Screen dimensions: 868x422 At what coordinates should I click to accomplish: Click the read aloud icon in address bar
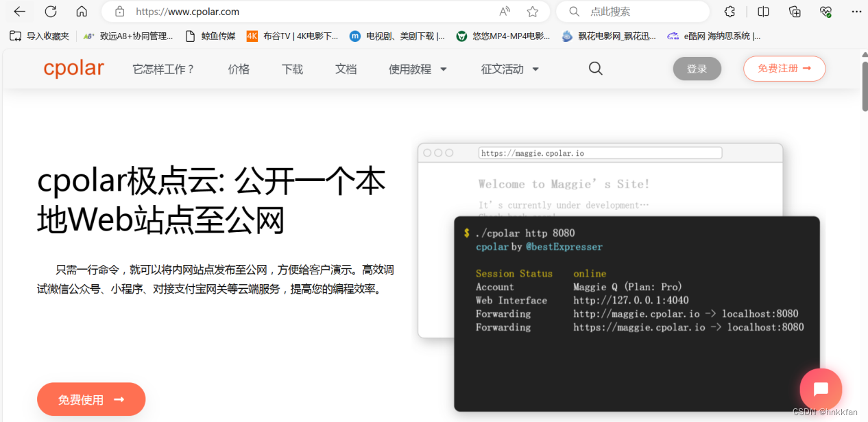click(x=505, y=12)
